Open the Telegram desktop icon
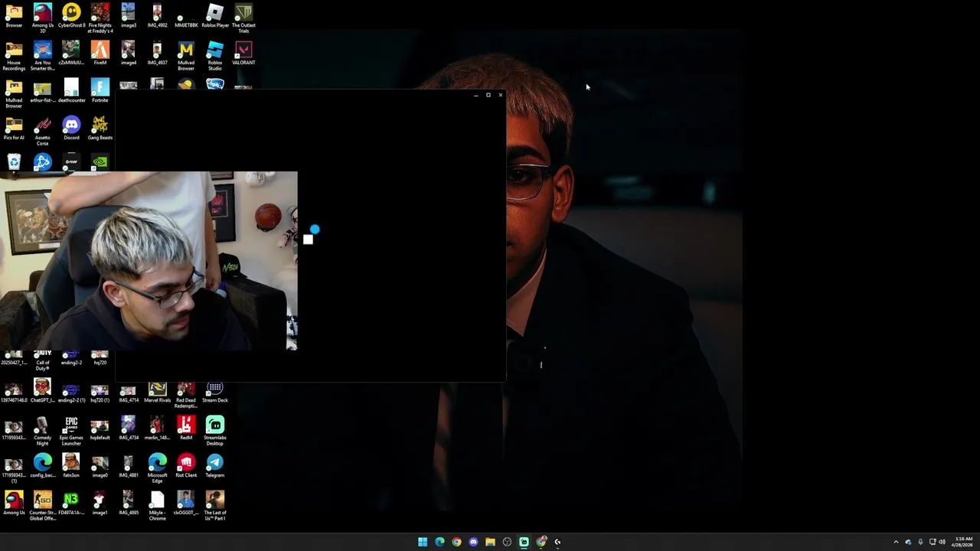Screen dimensions: 980x551 (215, 466)
